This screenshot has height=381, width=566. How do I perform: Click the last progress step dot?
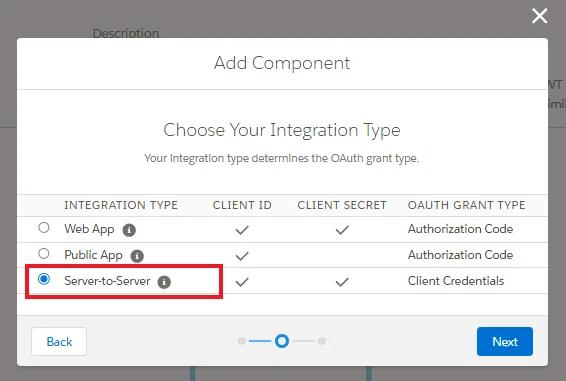tap(322, 341)
